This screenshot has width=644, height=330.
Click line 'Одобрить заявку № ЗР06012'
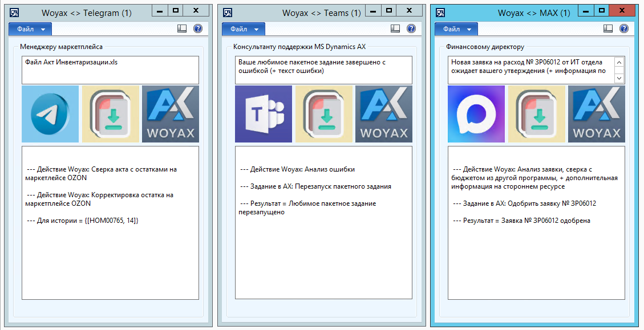524,203
